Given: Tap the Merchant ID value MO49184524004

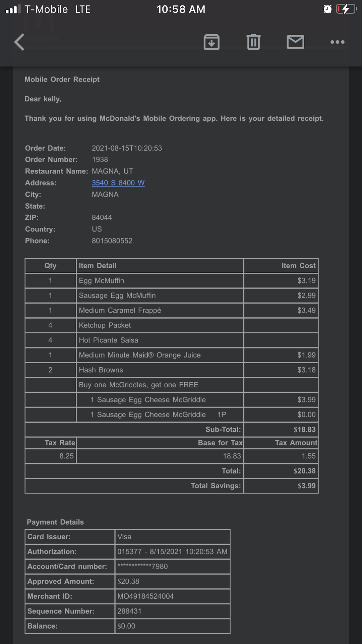Looking at the screenshot, I should (x=145, y=596).
